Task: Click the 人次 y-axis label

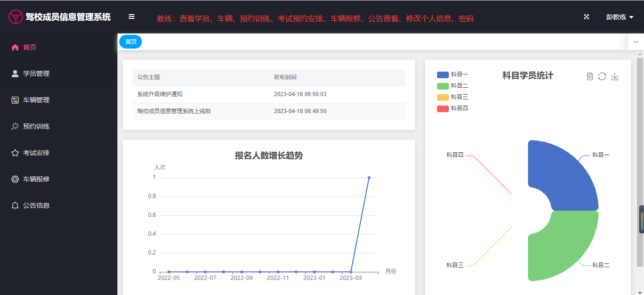Action: click(x=160, y=167)
